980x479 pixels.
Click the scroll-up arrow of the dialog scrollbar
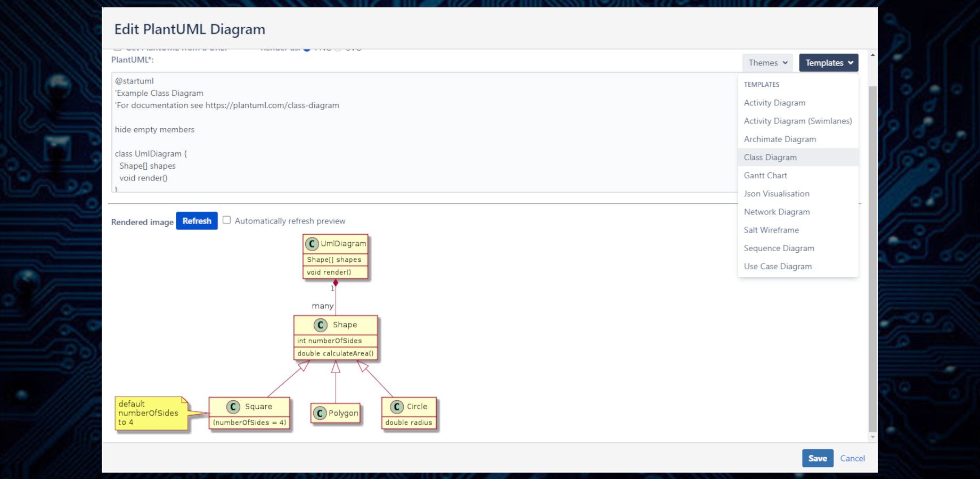(872, 55)
